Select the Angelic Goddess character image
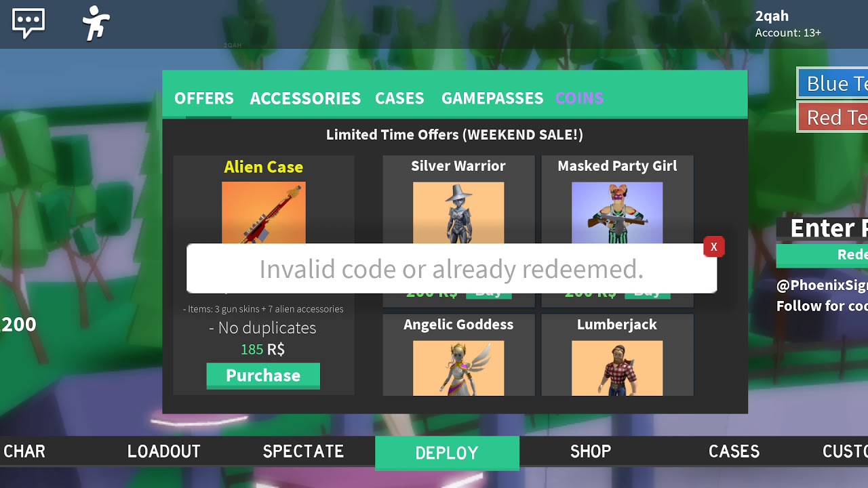 click(x=458, y=368)
